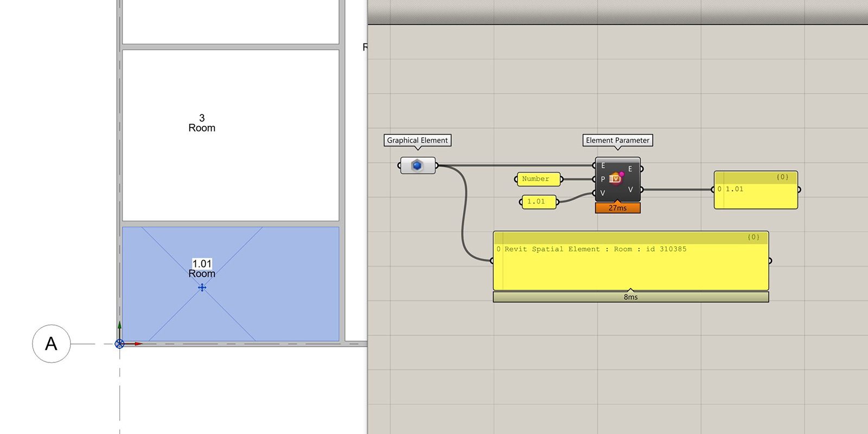Select the grid bubble labeled A

click(51, 344)
